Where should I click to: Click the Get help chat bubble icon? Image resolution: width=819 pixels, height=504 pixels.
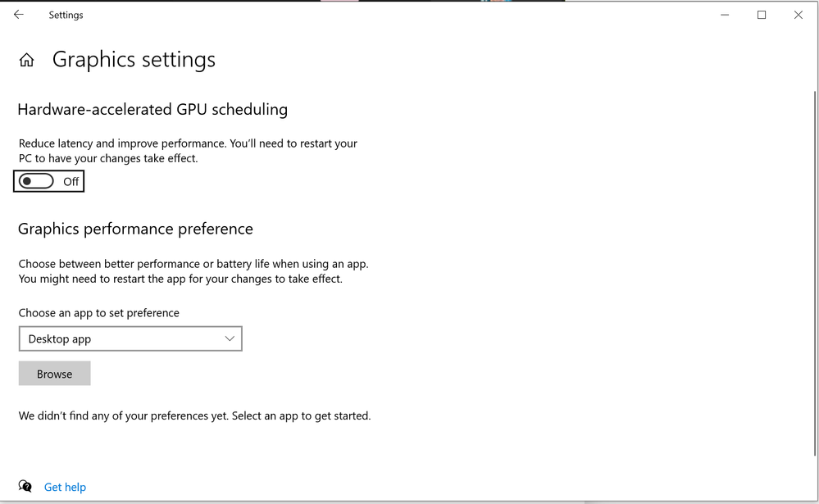[x=25, y=486]
